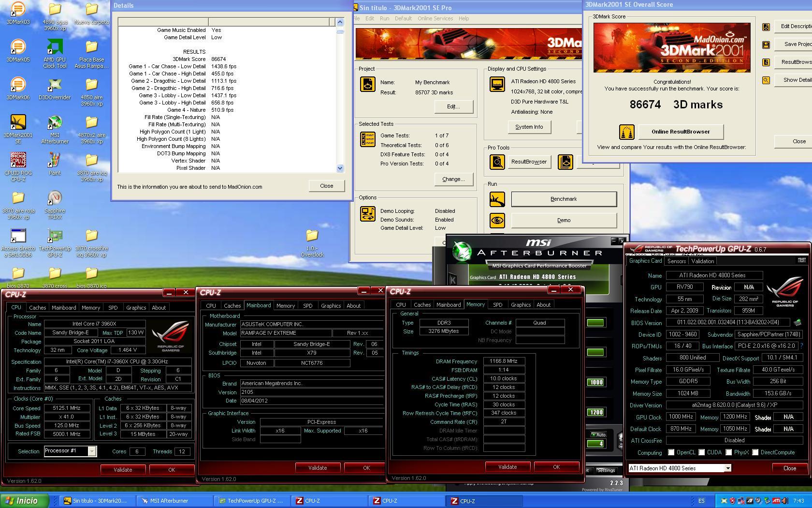The height and width of the screenshot is (508, 812).
Task: Click Close button in GPU-Z
Action: [789, 468]
